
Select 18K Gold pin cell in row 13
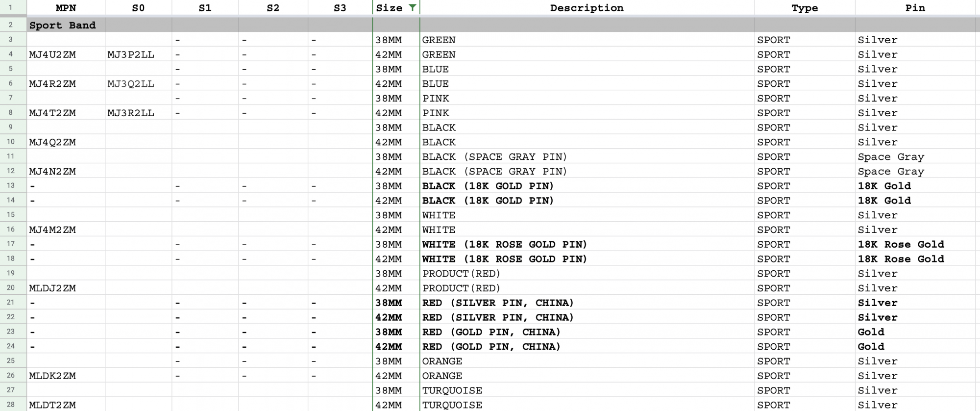click(x=915, y=186)
